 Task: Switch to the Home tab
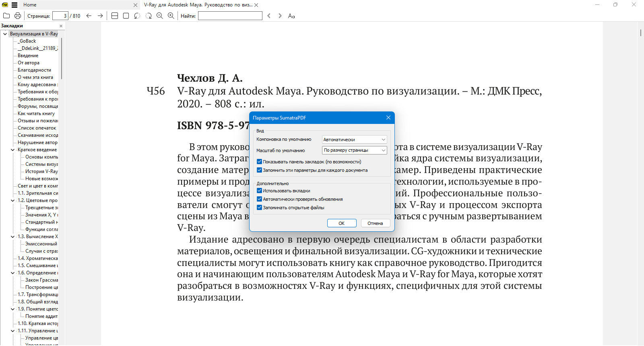click(x=30, y=5)
